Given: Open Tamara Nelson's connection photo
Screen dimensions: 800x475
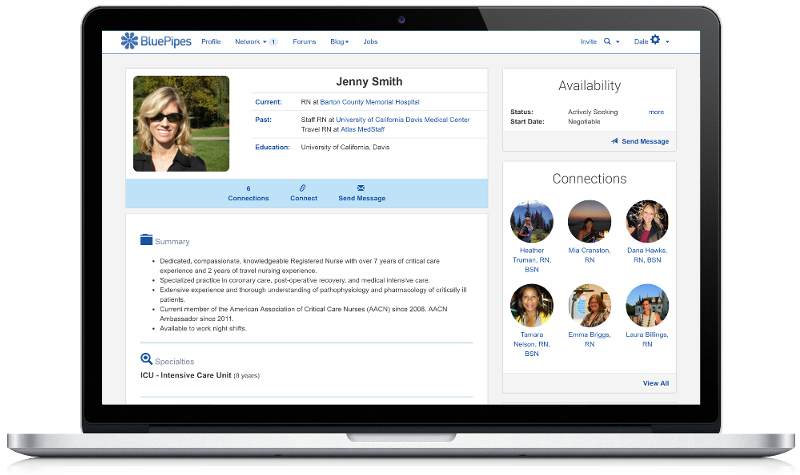Looking at the screenshot, I should [x=532, y=305].
